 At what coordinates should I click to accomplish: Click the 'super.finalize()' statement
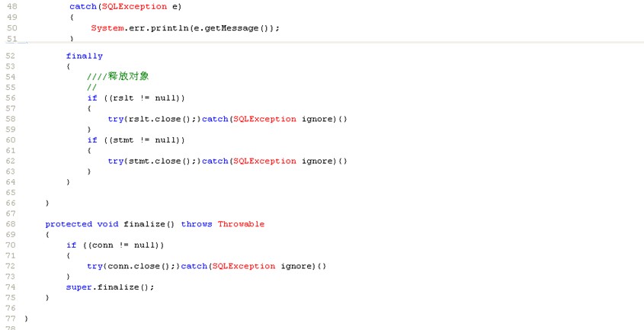click(x=110, y=287)
